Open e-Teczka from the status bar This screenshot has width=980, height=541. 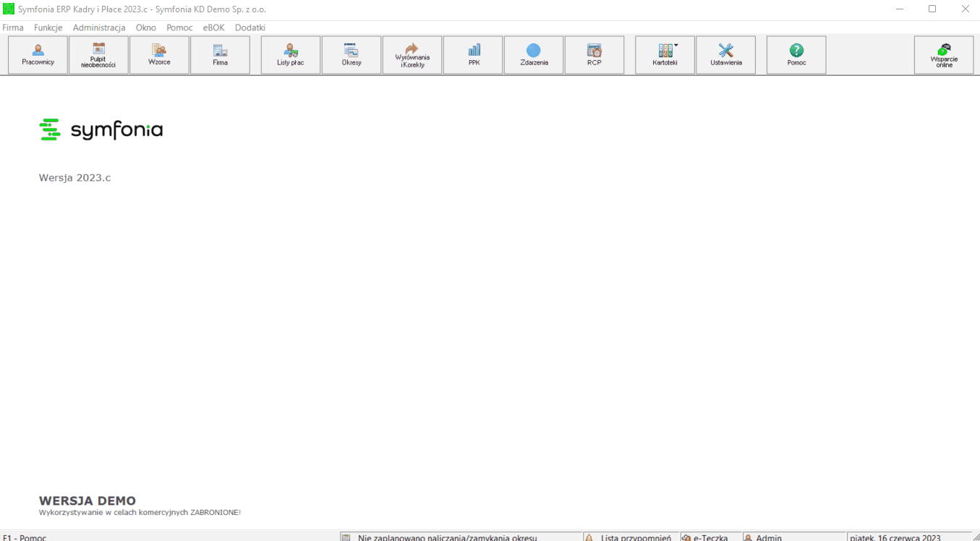click(x=711, y=537)
